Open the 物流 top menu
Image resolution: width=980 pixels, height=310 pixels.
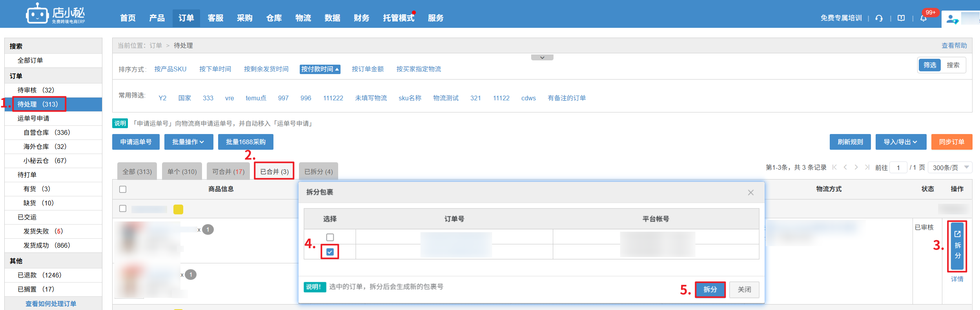pos(303,18)
